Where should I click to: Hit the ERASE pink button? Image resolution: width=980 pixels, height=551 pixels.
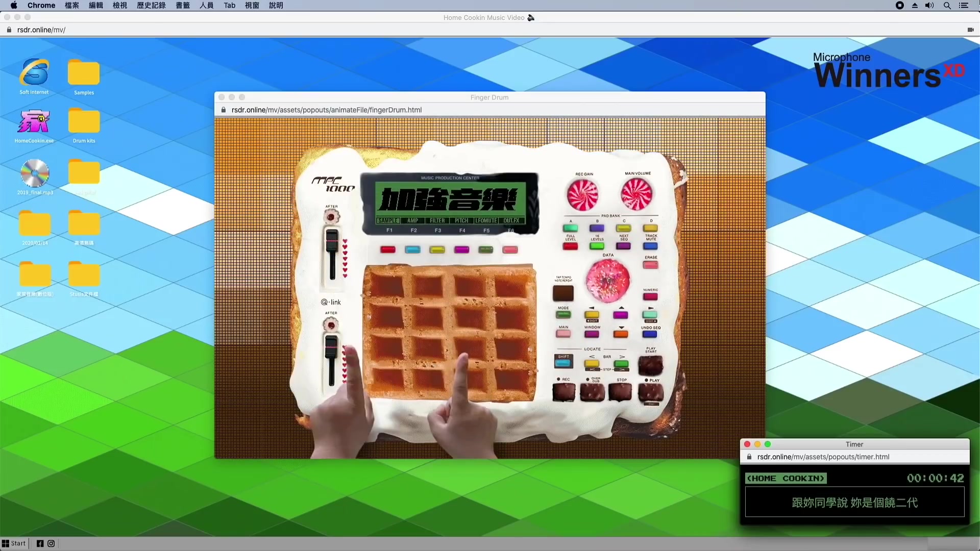[650, 265]
